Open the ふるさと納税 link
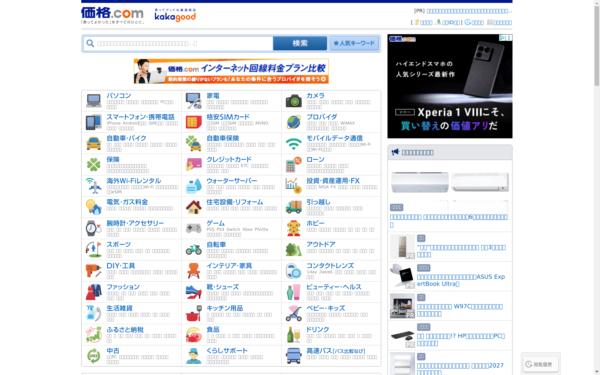This screenshot has width=600, height=375. (125, 329)
